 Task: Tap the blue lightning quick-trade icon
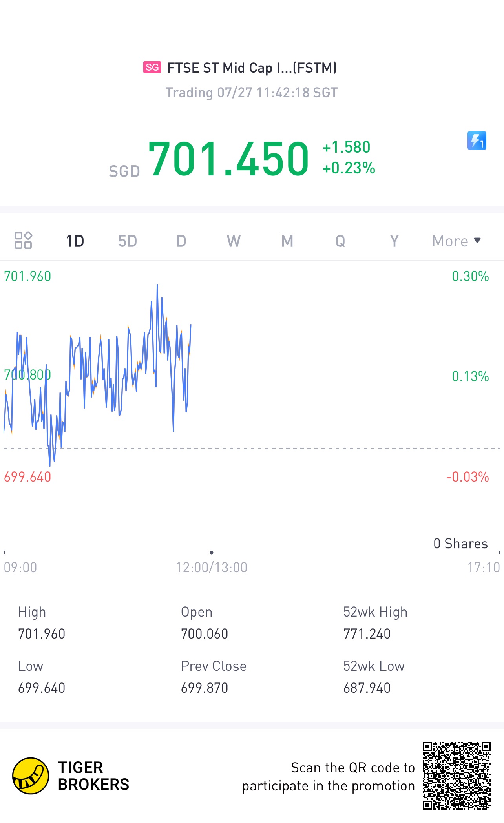click(x=477, y=141)
